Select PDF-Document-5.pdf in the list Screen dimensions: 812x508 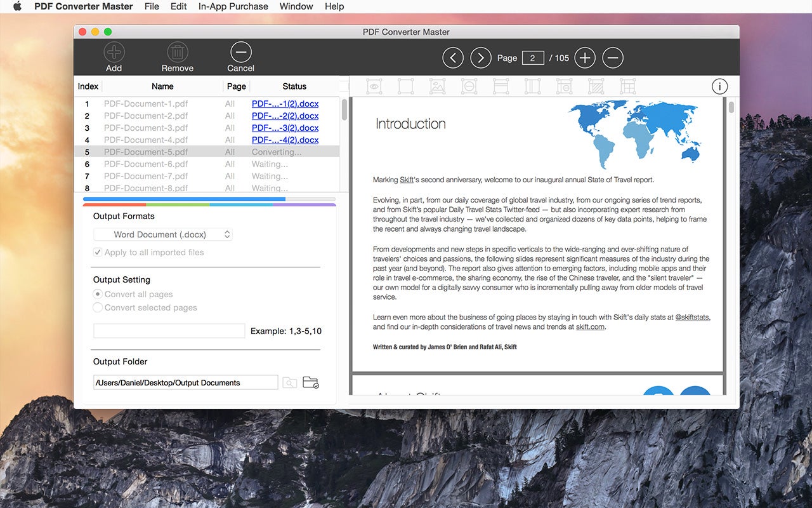(x=146, y=152)
